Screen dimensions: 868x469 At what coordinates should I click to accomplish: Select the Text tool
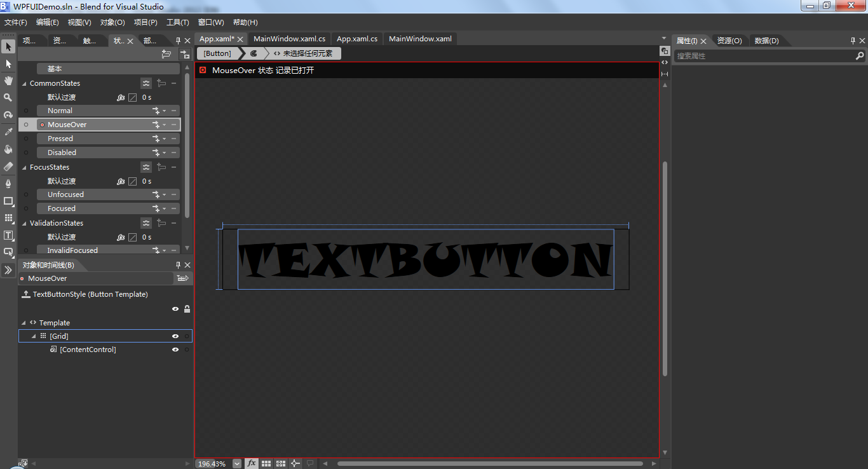click(8, 235)
